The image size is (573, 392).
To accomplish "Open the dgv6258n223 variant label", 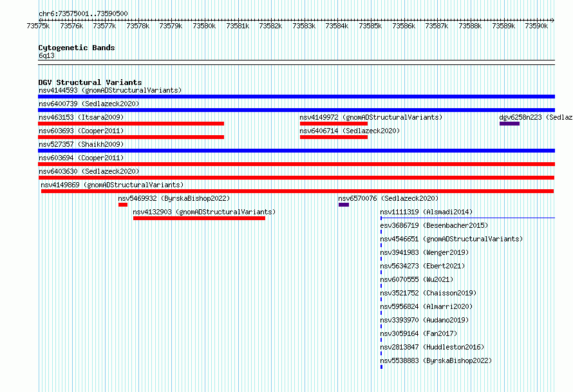I will coord(536,117).
